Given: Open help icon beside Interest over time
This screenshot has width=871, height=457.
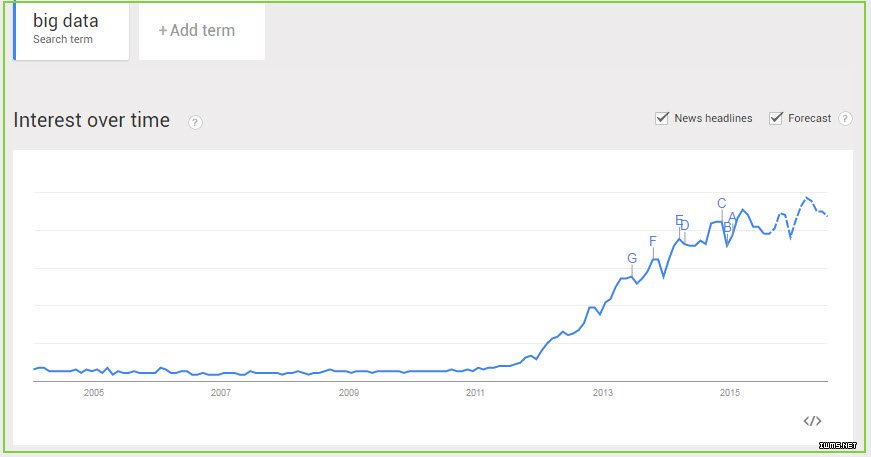Looking at the screenshot, I should 195,122.
